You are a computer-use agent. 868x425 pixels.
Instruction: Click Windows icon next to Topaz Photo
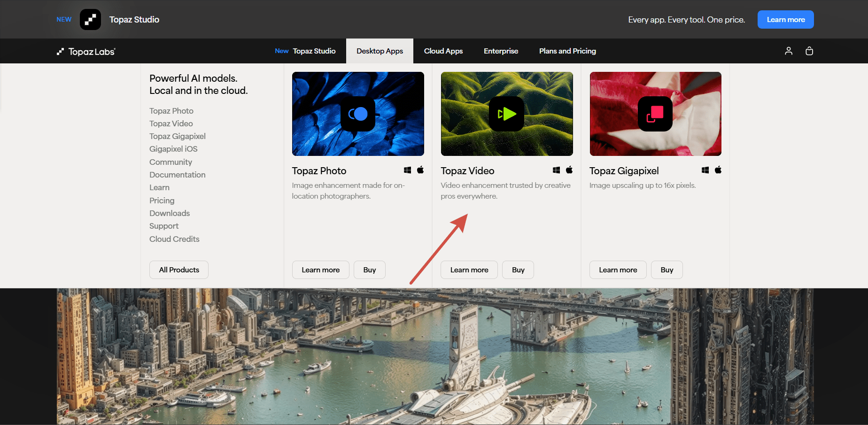coord(408,170)
